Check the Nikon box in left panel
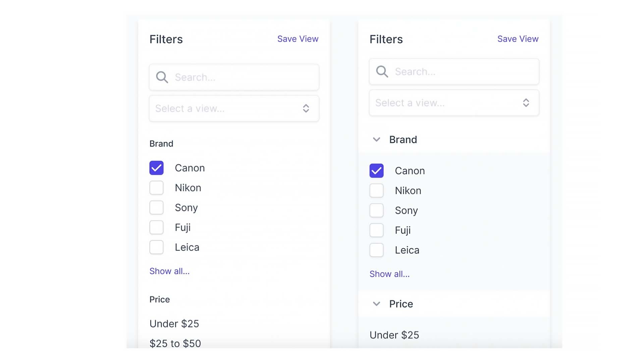 pos(156,188)
